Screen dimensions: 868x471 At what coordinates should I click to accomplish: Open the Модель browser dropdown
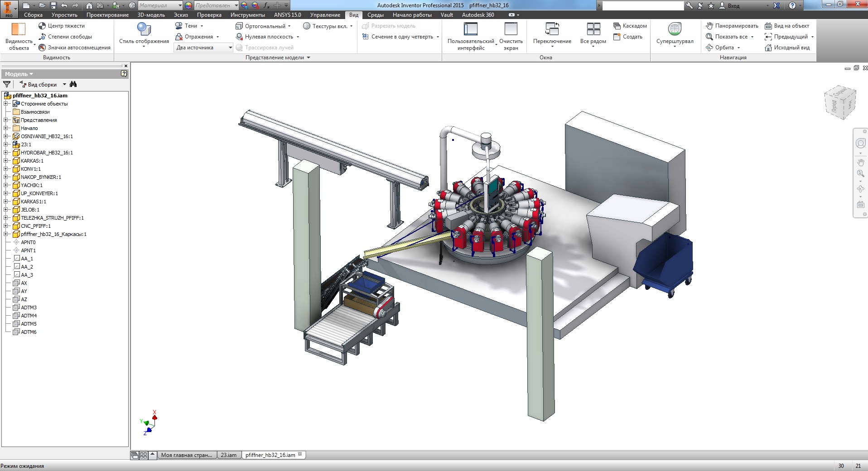pos(19,74)
